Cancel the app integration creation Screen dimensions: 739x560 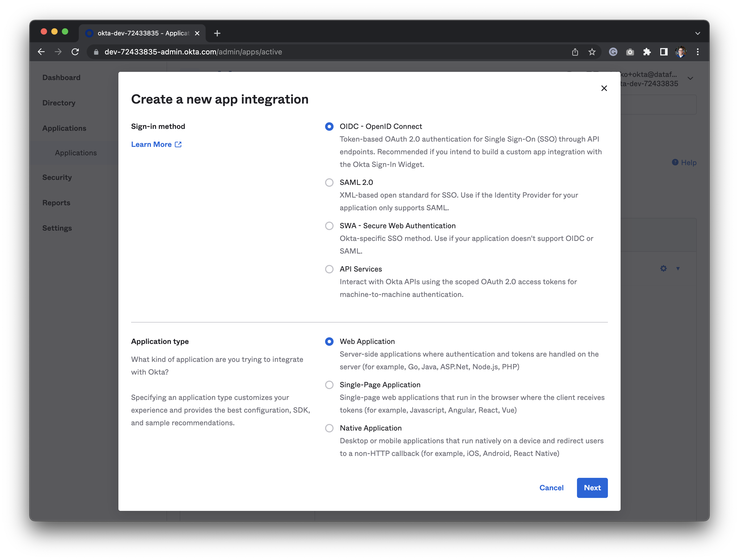point(551,488)
